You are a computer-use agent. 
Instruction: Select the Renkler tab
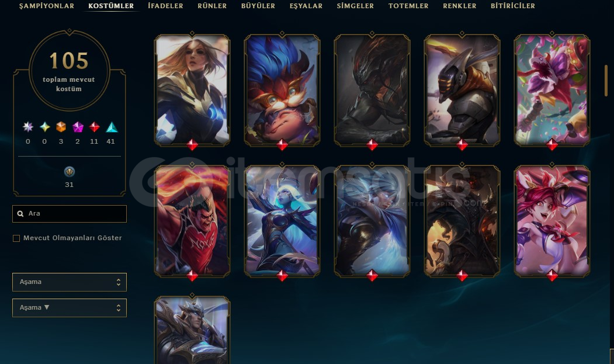pos(460,6)
